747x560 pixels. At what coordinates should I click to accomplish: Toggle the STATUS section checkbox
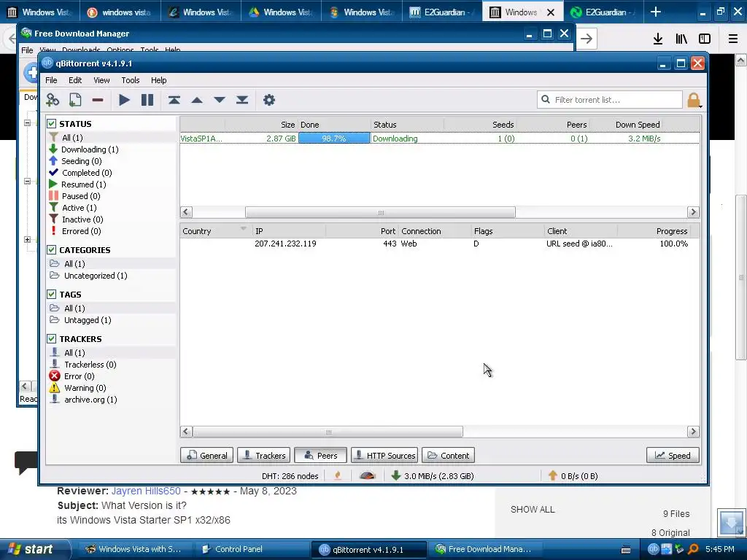click(x=52, y=124)
